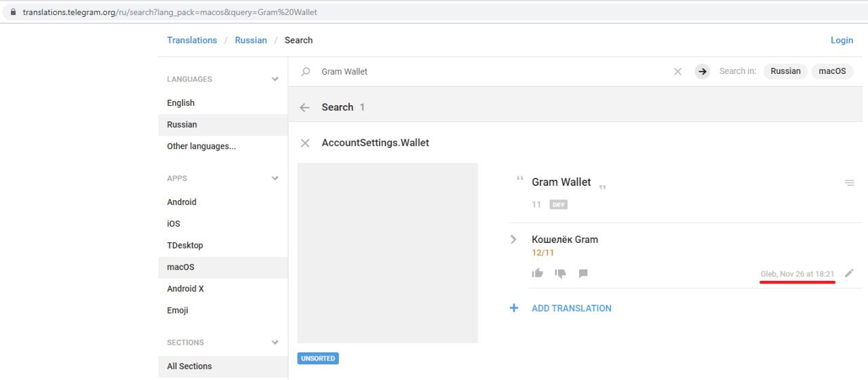868x380 pixels.
Task: Click the search magnifier icon
Action: coord(306,71)
